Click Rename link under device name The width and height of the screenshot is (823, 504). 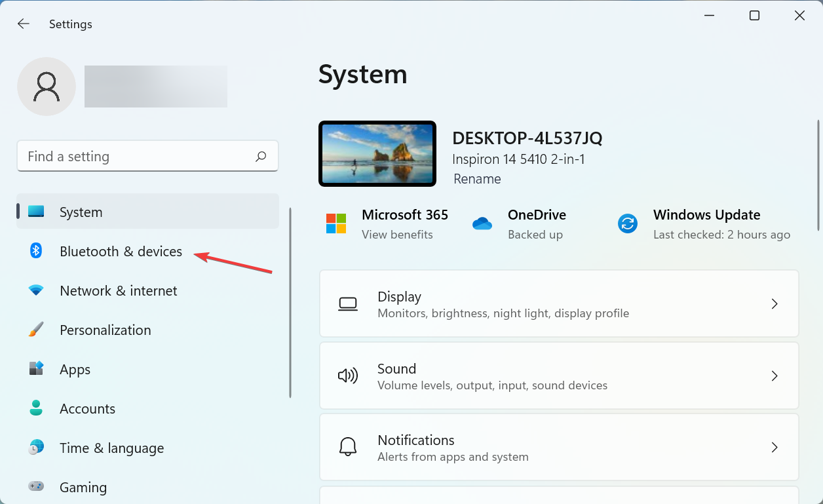pos(477,179)
